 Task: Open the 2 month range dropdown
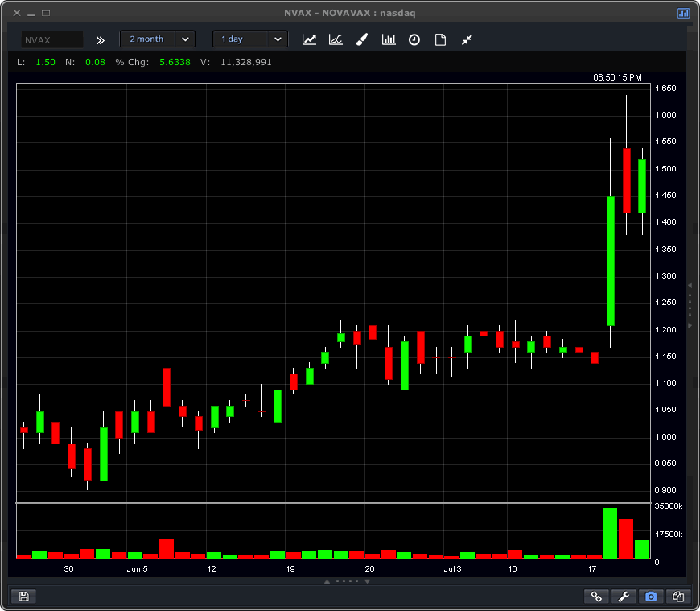click(158, 39)
